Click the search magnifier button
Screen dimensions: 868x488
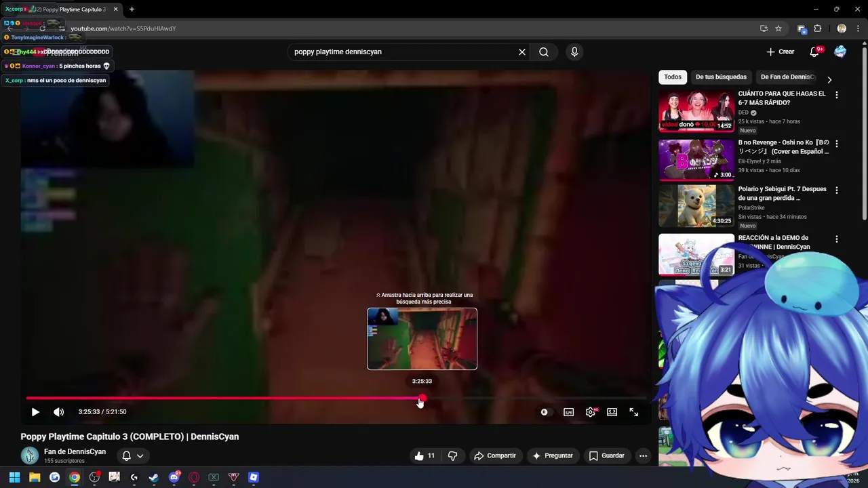[544, 52]
